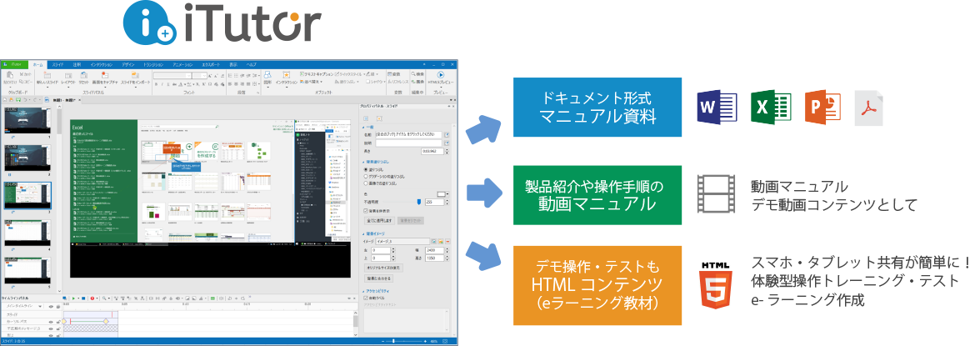Screen dimensions: 980x346
Task: Click the Interaction (インタラクション) object icon
Action: (287, 74)
